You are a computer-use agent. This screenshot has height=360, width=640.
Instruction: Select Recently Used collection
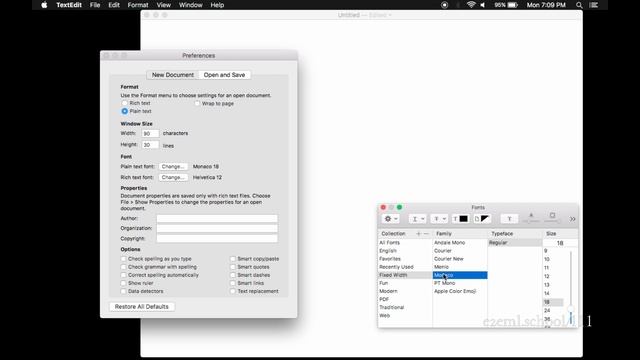[x=405, y=267]
